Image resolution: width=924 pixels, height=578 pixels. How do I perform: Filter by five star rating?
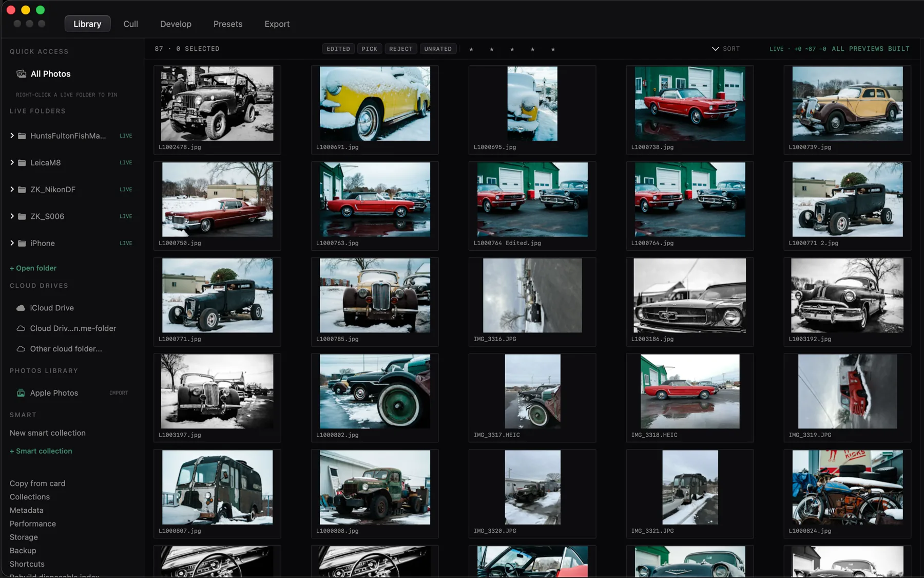[553, 49]
